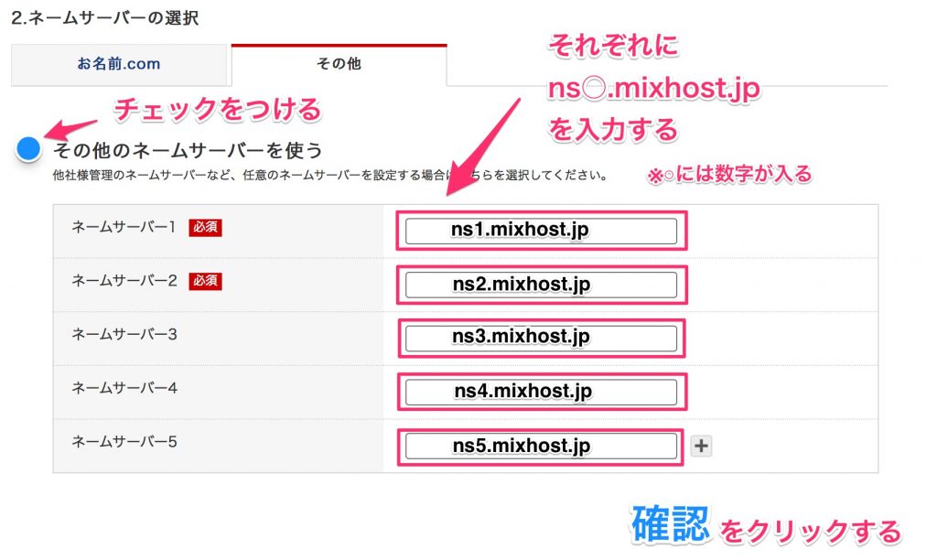Click the ネームサーバー2 row label
The image size is (937, 560).
(124, 281)
